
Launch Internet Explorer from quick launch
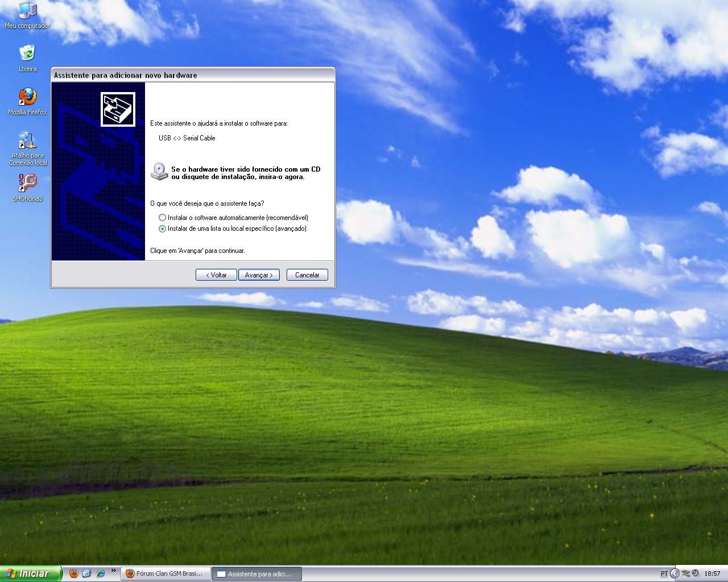100,573
